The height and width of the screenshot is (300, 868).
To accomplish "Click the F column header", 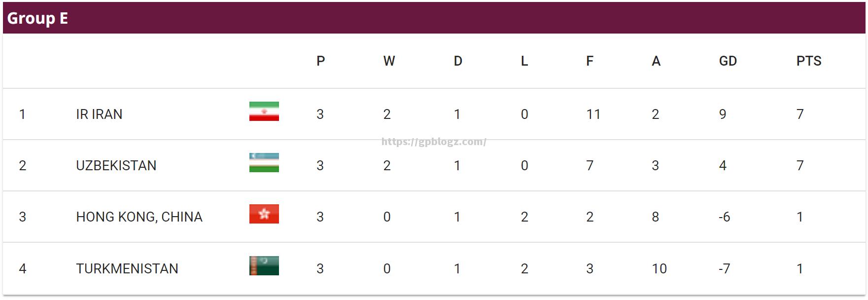I will [x=590, y=61].
